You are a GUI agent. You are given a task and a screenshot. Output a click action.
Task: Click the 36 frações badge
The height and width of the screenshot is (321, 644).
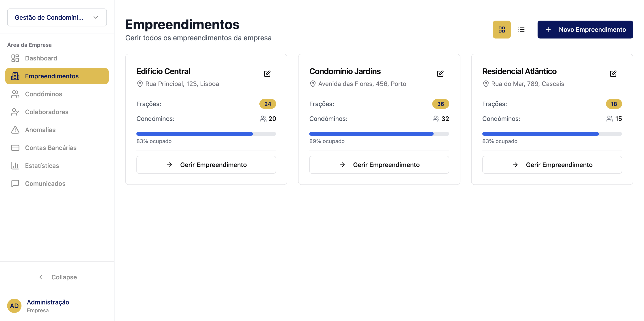pos(440,104)
